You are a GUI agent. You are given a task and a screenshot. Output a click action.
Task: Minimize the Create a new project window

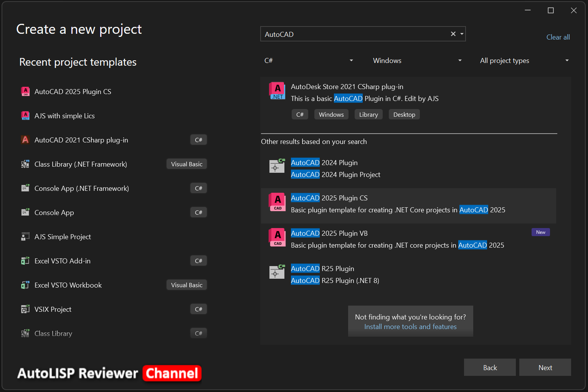(528, 10)
